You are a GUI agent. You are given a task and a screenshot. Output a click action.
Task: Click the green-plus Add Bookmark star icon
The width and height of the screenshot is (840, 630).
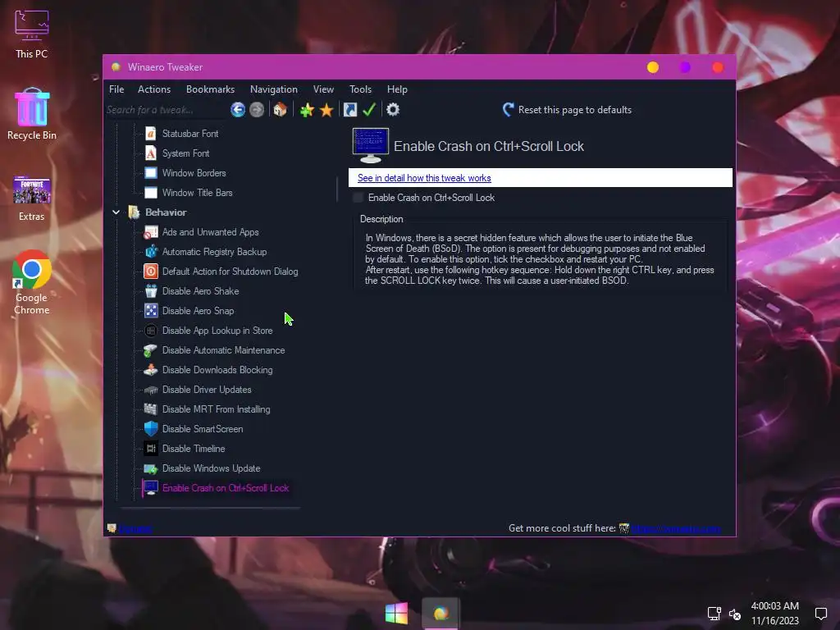pyautogui.click(x=307, y=110)
